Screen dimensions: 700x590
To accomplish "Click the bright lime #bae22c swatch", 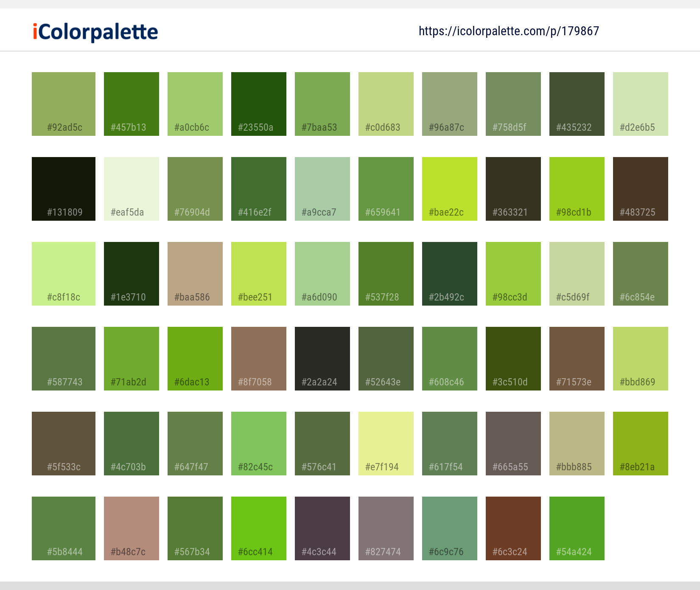I will pyautogui.click(x=450, y=189).
